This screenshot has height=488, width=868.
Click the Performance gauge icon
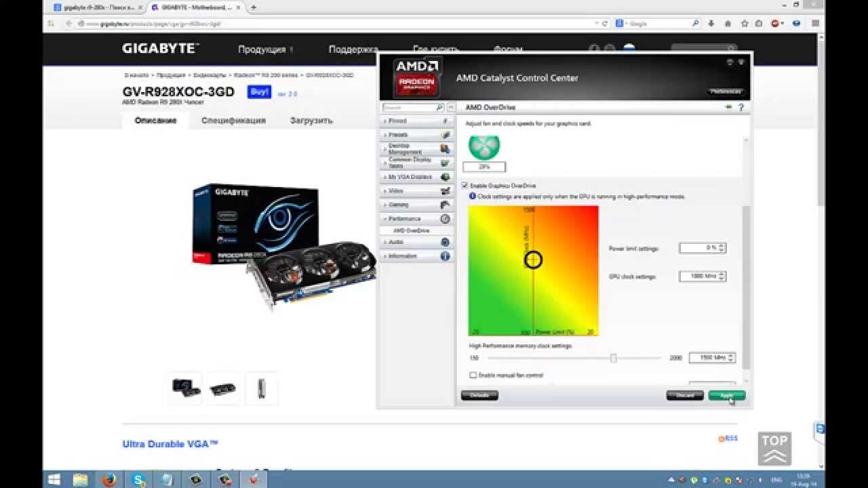tap(445, 219)
